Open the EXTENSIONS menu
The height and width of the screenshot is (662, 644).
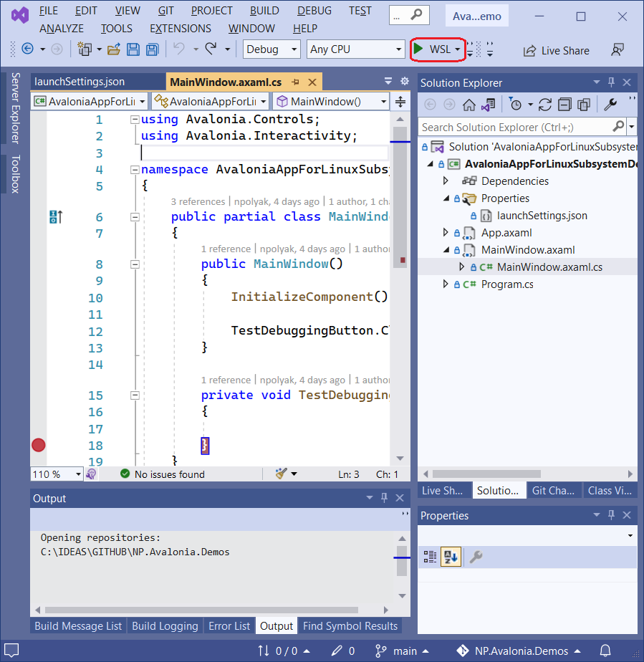click(x=181, y=28)
